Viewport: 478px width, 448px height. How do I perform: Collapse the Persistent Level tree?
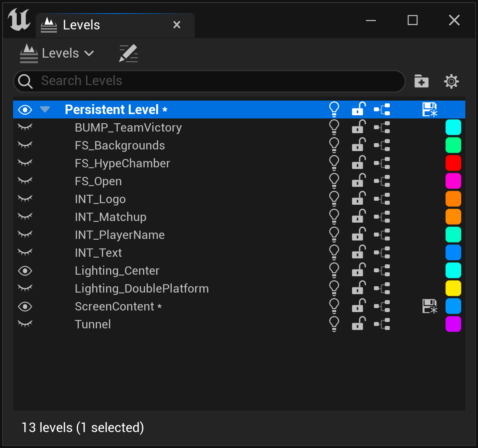(x=45, y=109)
